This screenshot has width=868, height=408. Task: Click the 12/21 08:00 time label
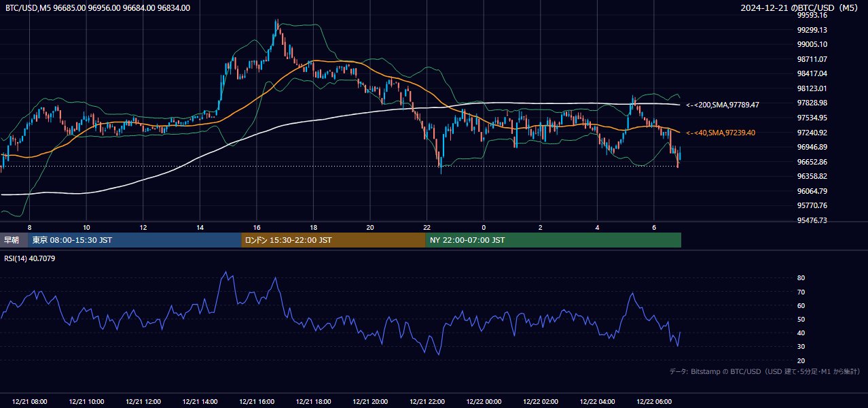point(29,402)
